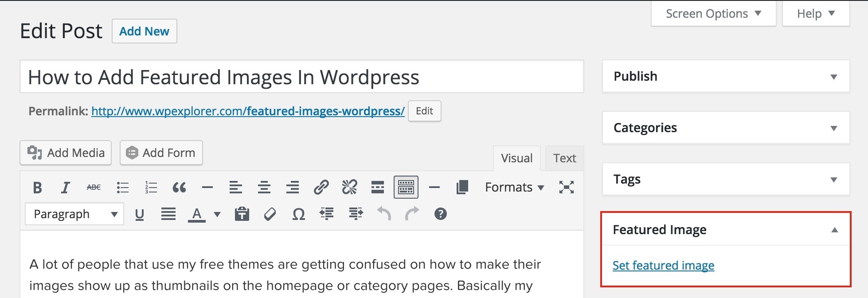Open Screen Options panel
The width and height of the screenshot is (868, 298).
point(714,14)
